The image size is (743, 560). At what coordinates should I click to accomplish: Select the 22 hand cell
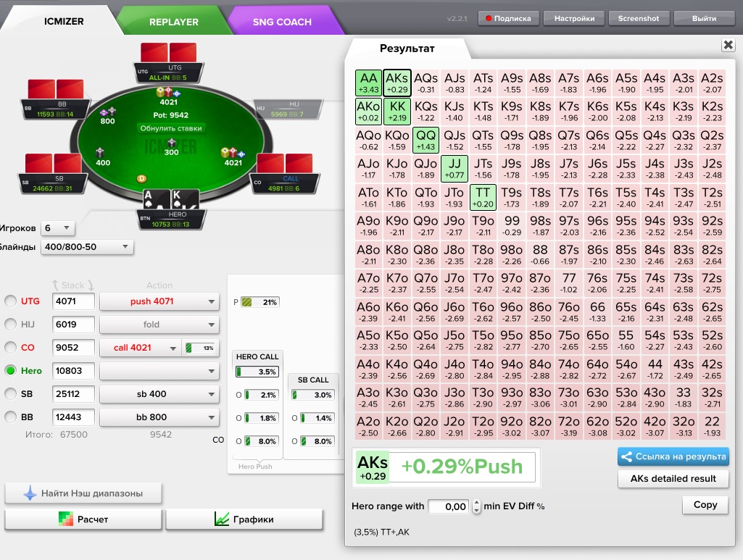(712, 426)
